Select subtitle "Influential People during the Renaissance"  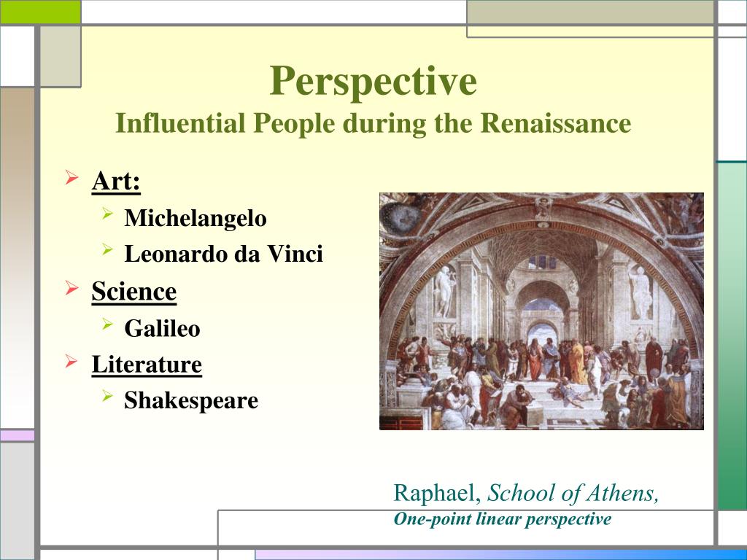[x=373, y=123]
